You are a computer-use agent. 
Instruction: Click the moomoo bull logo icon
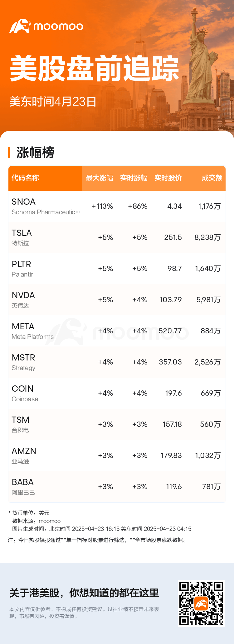[x=20, y=26]
